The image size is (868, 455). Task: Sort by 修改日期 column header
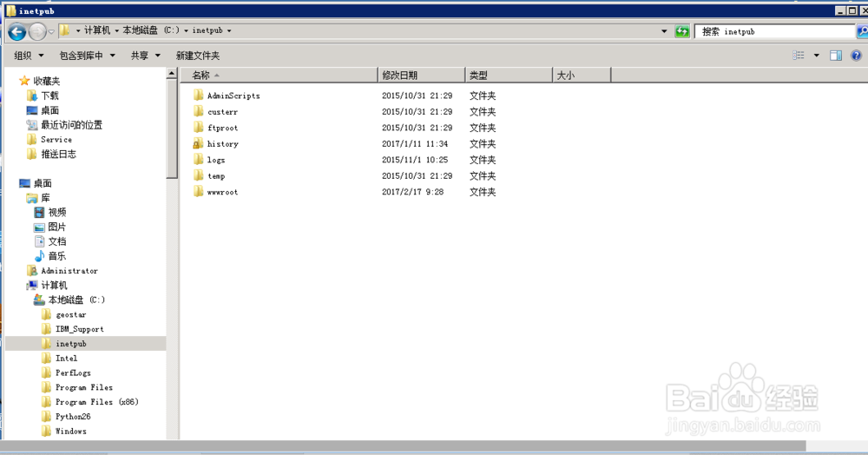pyautogui.click(x=422, y=75)
